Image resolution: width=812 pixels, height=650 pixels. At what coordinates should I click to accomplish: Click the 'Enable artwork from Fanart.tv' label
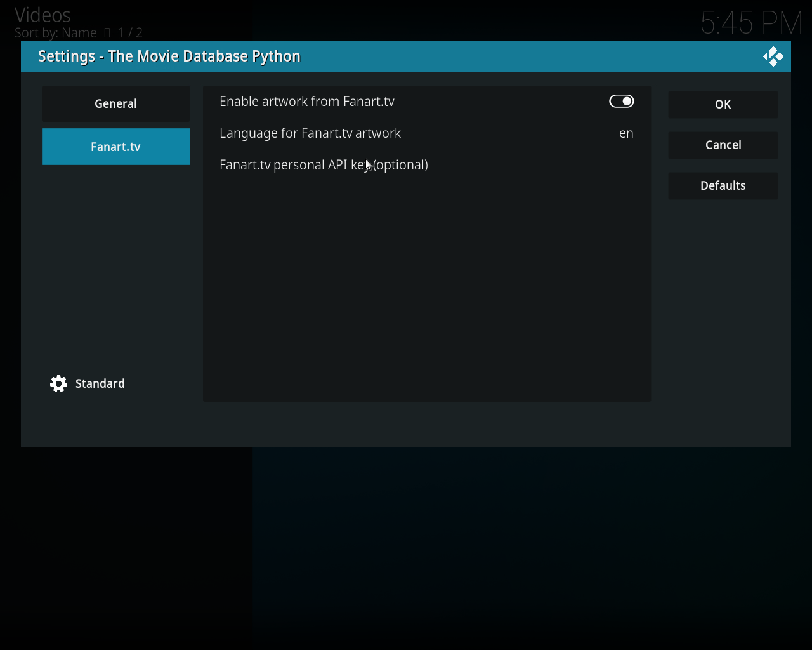[307, 102]
